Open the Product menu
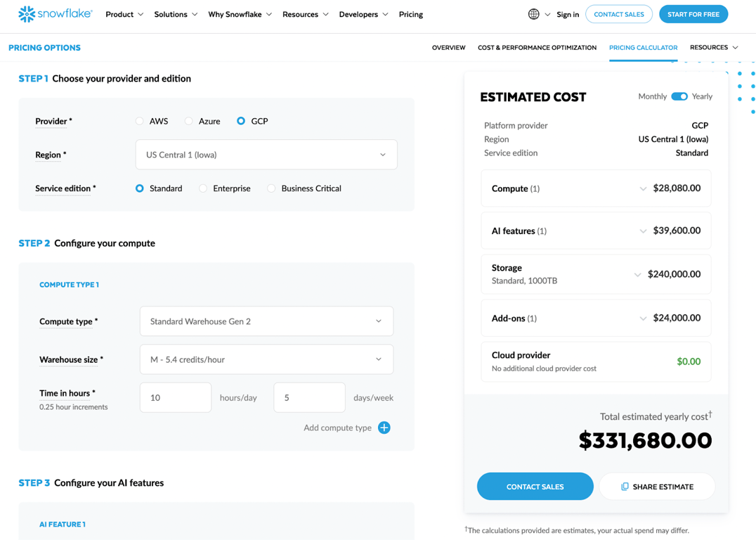Viewport: 756px width, 540px height. pyautogui.click(x=124, y=15)
